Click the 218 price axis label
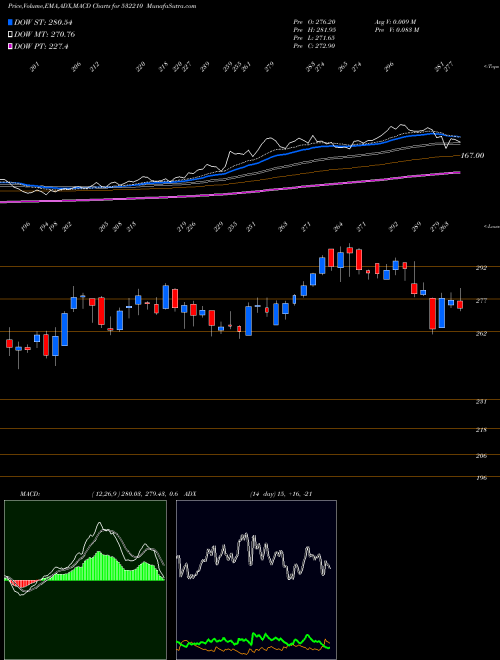Screen dimensions: 500x660 481,430
